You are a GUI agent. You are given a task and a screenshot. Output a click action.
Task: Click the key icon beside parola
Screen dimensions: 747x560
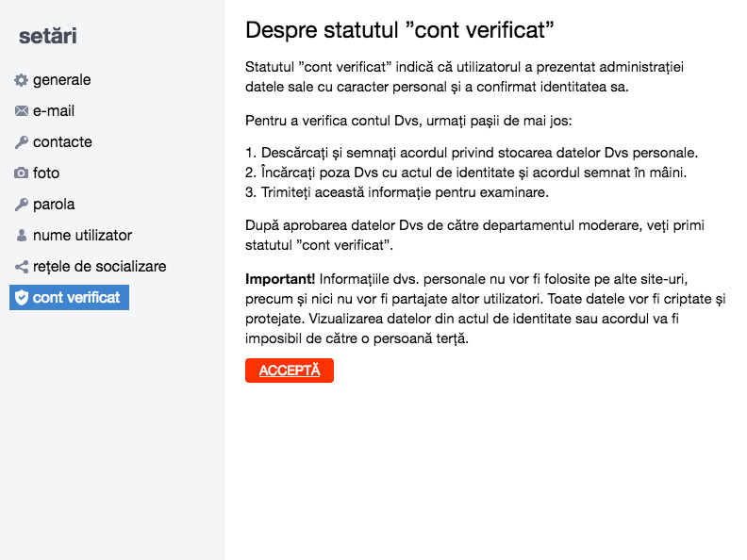point(21,205)
